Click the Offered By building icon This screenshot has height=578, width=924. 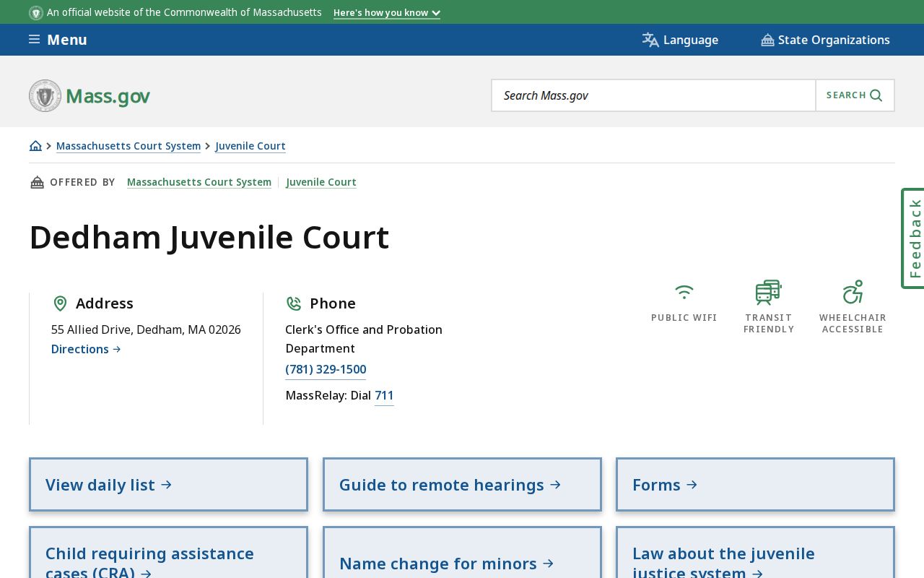click(37, 182)
